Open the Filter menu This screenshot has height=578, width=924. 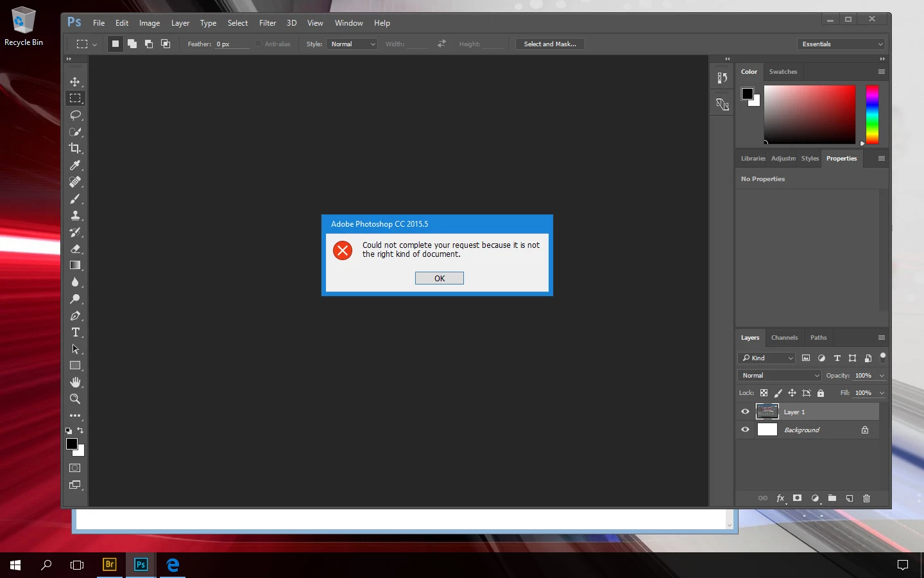268,22
